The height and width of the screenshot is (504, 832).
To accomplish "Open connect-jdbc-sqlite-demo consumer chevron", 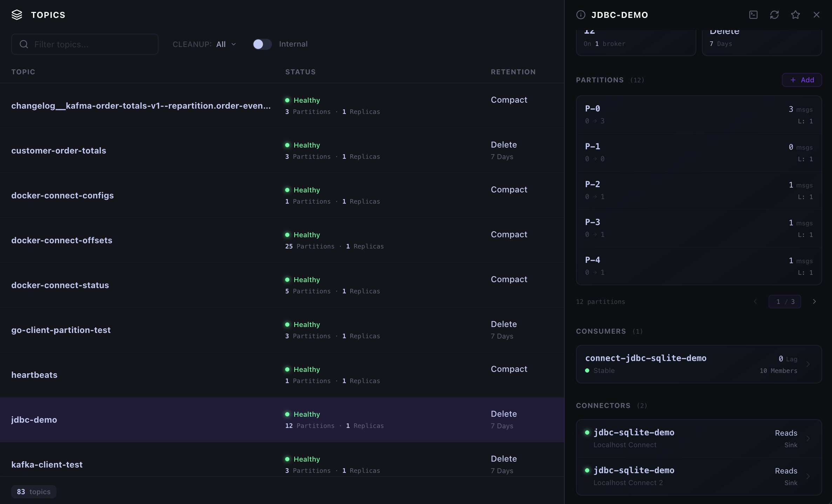I will point(808,364).
